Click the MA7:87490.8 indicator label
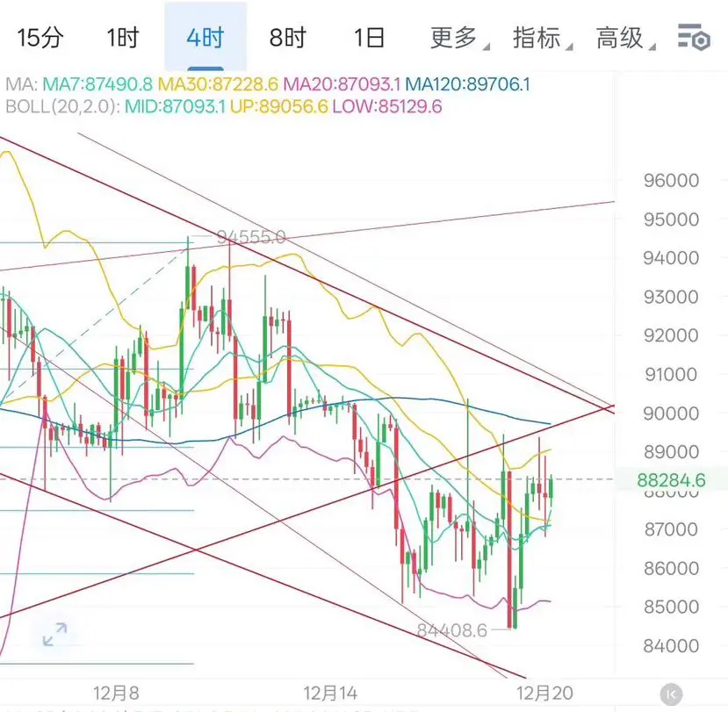The height and width of the screenshot is (712, 728). tap(97, 84)
